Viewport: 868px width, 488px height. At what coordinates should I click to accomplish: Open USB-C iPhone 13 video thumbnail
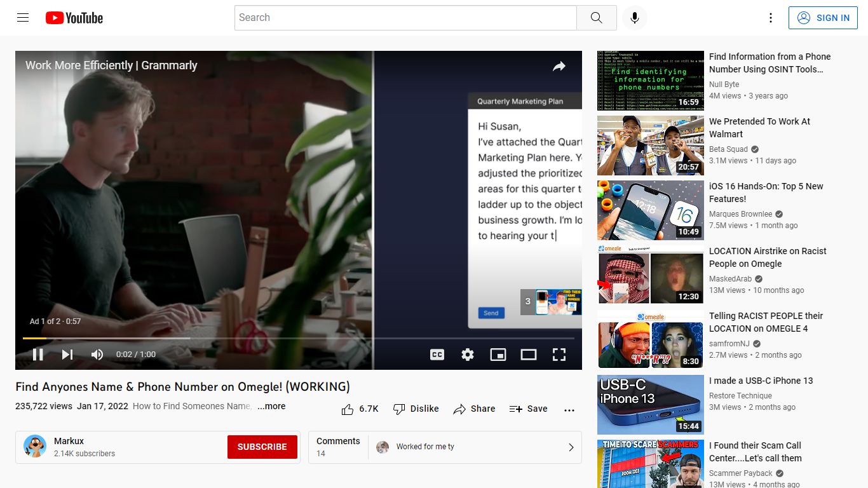[x=651, y=405]
